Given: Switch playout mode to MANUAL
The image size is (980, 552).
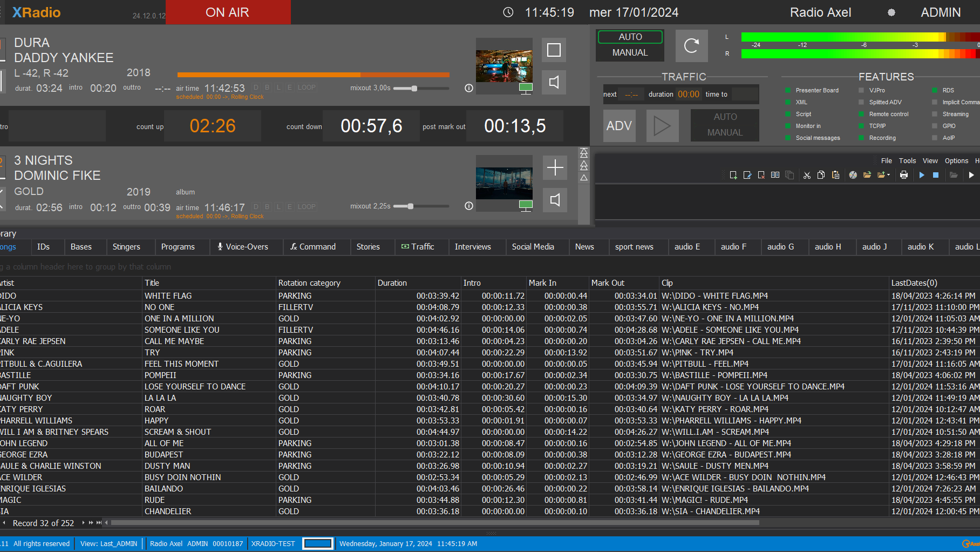Looking at the screenshot, I should point(630,53).
